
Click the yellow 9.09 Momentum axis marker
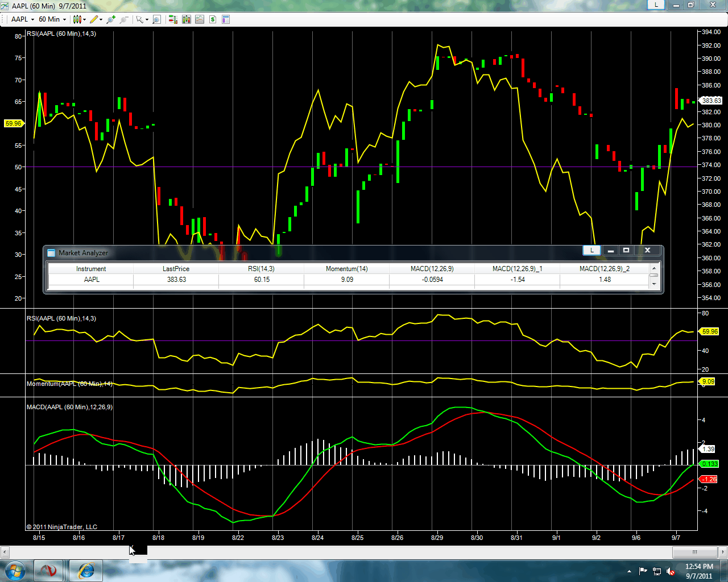708,381
